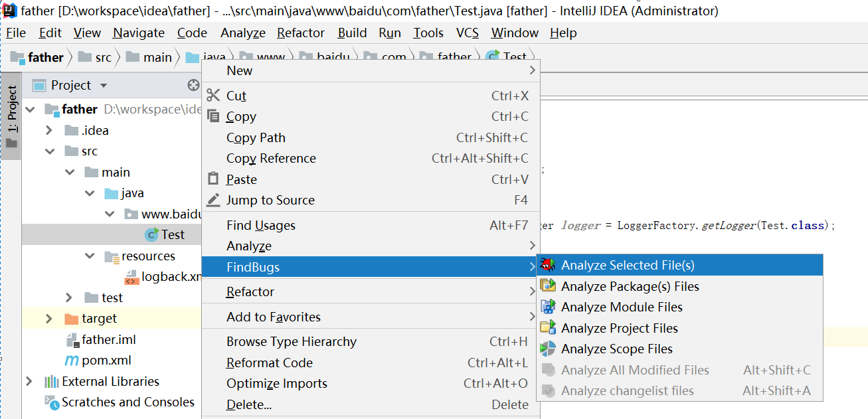Choose Delete... in context menu
868x419 pixels.
pos(371,404)
